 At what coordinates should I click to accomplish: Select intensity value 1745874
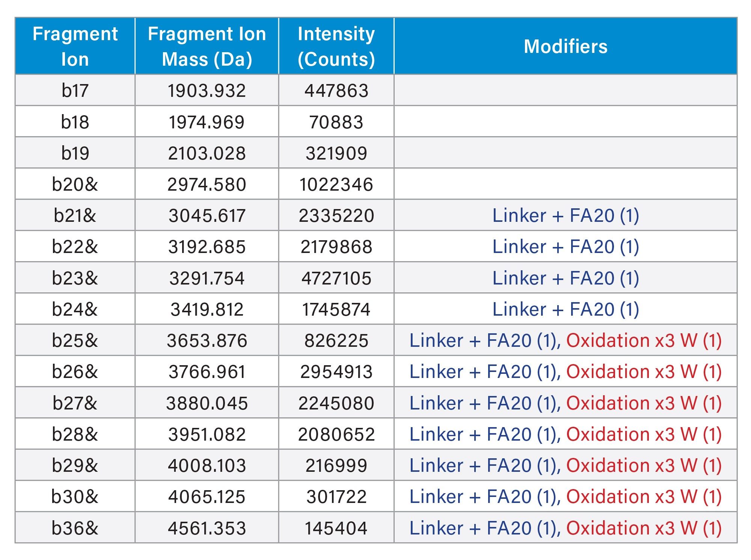336,310
